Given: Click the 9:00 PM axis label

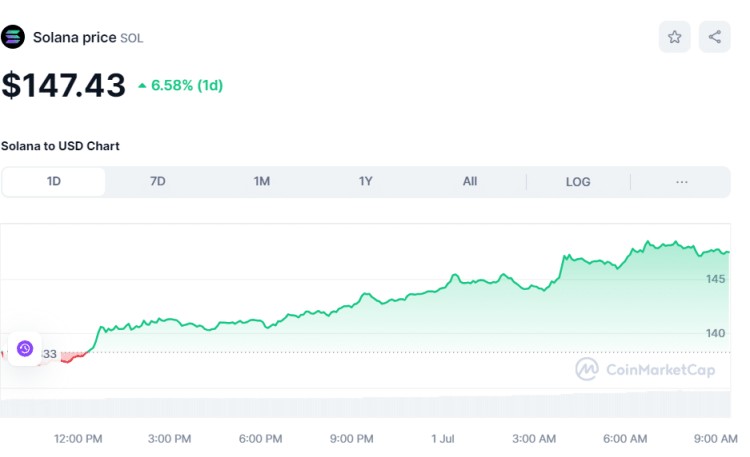Looking at the screenshot, I should tap(352, 439).
